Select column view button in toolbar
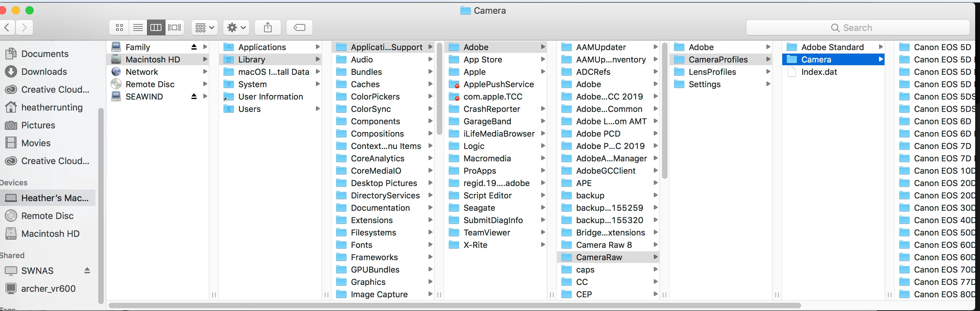 156,27
